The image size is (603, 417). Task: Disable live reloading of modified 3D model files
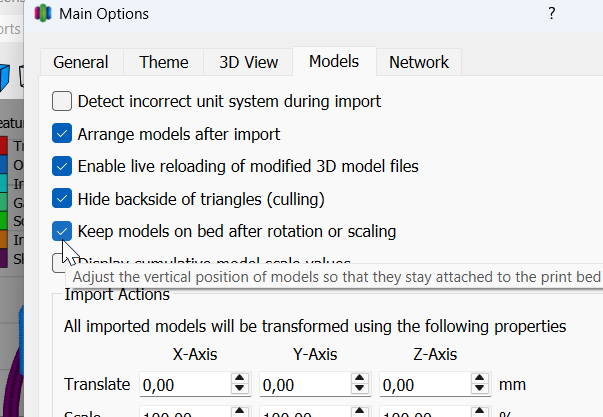[62, 166]
